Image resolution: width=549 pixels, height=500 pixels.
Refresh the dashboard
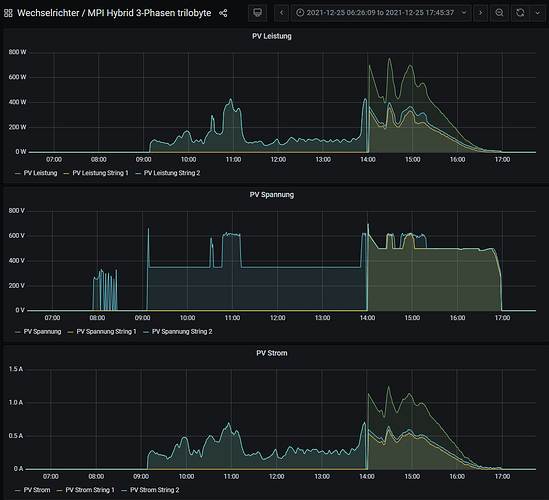coord(520,13)
